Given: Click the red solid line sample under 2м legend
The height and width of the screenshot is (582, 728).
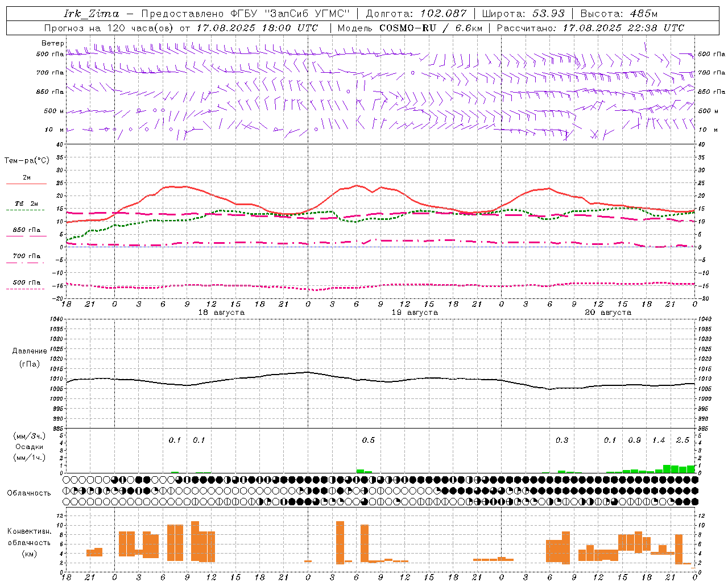Looking at the screenshot, I should 26,184.
